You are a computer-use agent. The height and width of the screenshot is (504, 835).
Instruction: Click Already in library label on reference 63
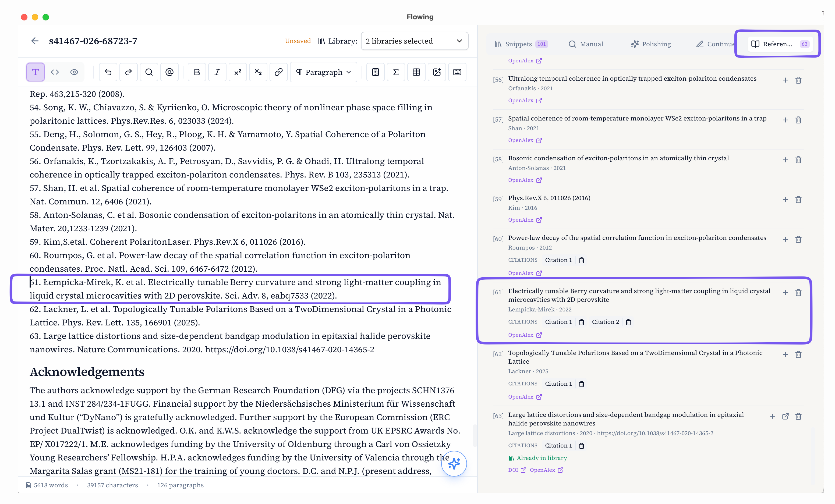click(x=538, y=458)
